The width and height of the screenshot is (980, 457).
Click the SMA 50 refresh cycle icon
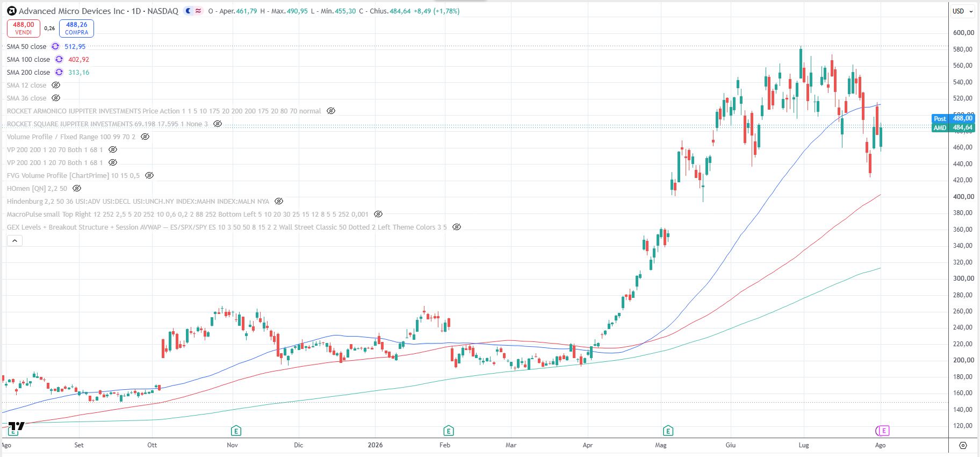click(x=55, y=47)
